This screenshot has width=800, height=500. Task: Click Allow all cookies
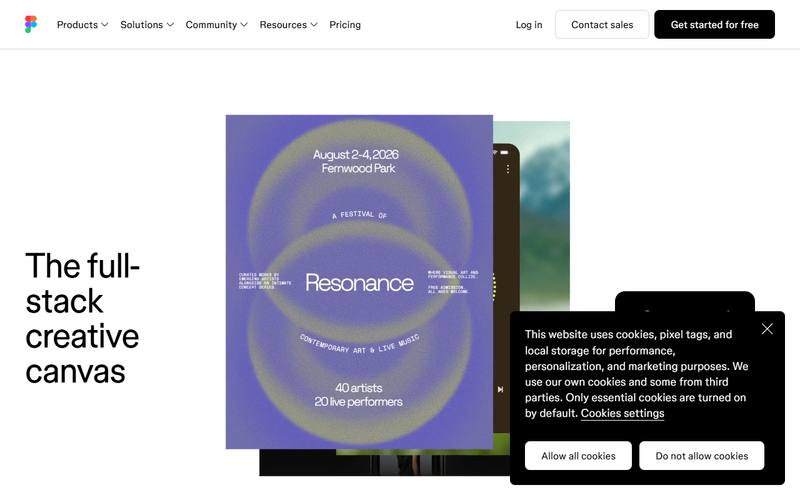(578, 456)
